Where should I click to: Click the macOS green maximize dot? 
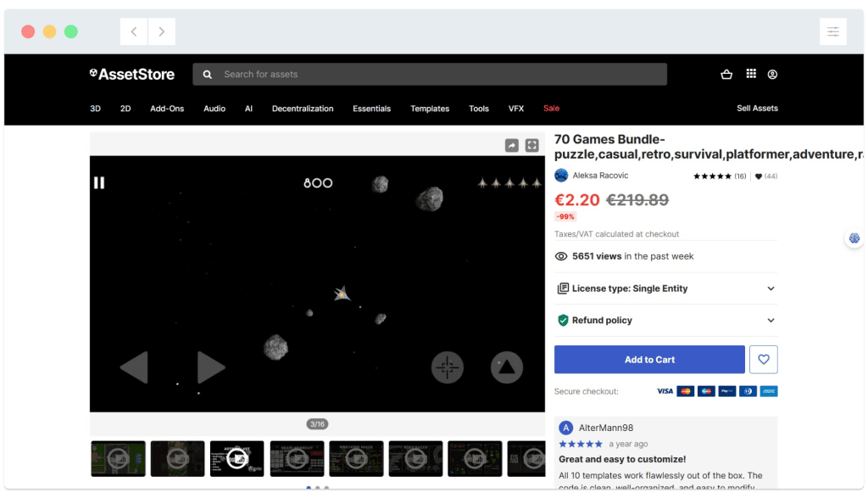[x=71, y=31]
